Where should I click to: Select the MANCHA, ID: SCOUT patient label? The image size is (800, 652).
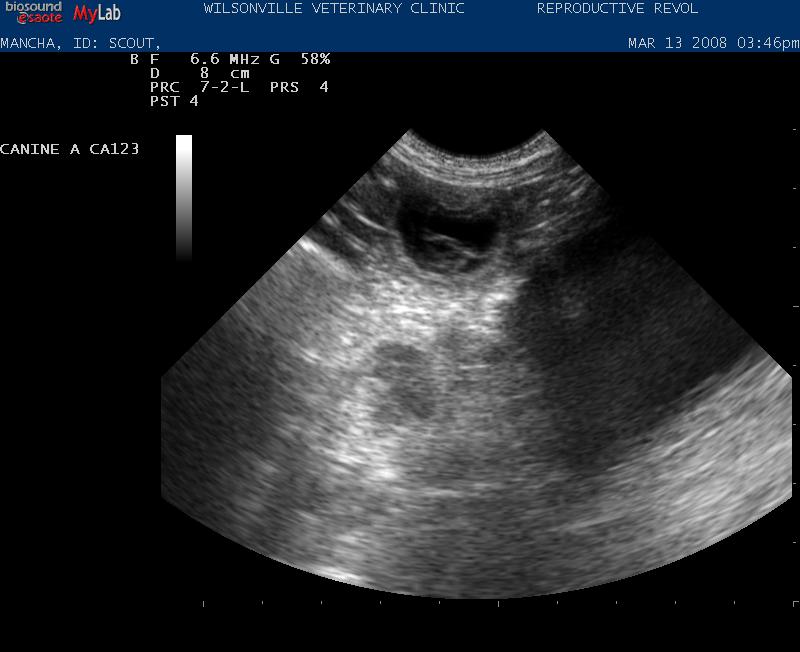pos(80,43)
